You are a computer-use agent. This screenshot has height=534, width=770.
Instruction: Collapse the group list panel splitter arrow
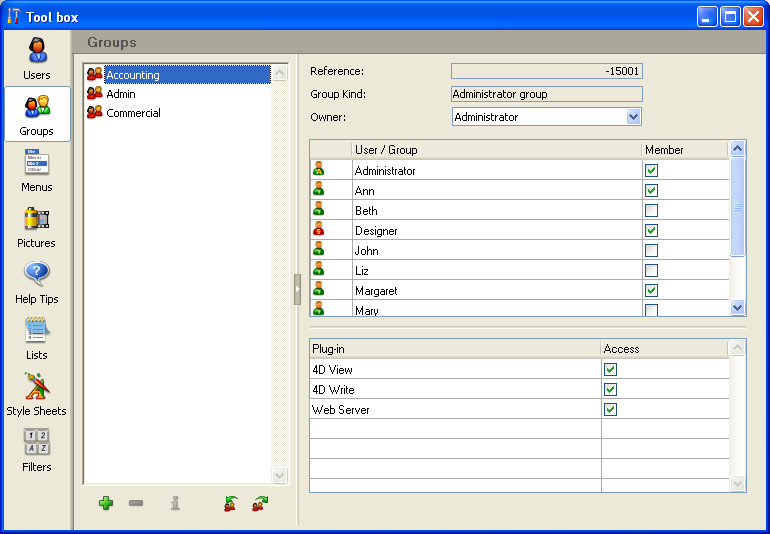tap(297, 289)
